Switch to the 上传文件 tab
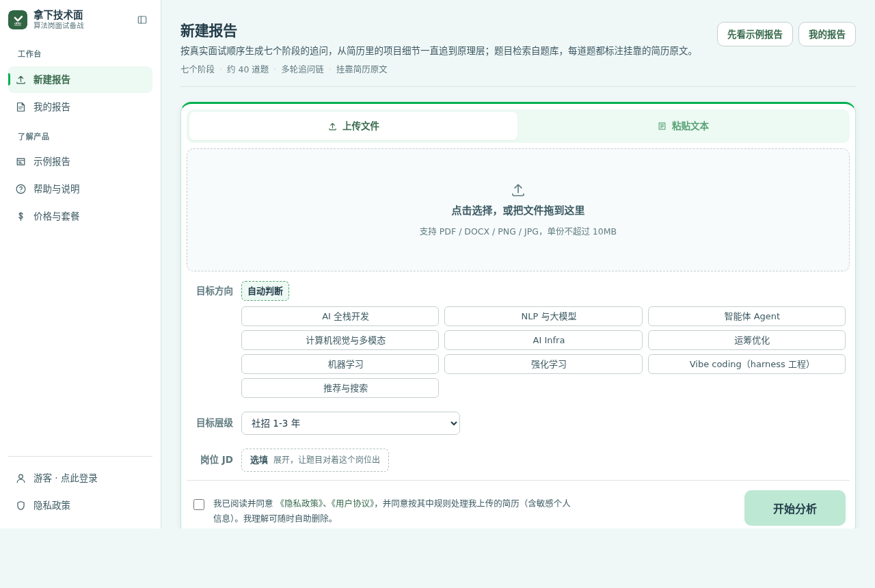This screenshot has height=588, width=875. (353, 126)
